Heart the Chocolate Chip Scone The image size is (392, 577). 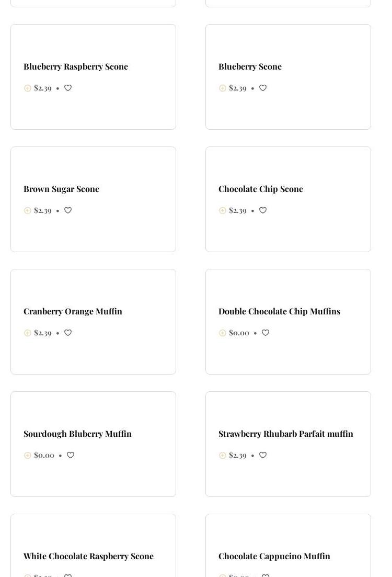tap(263, 210)
